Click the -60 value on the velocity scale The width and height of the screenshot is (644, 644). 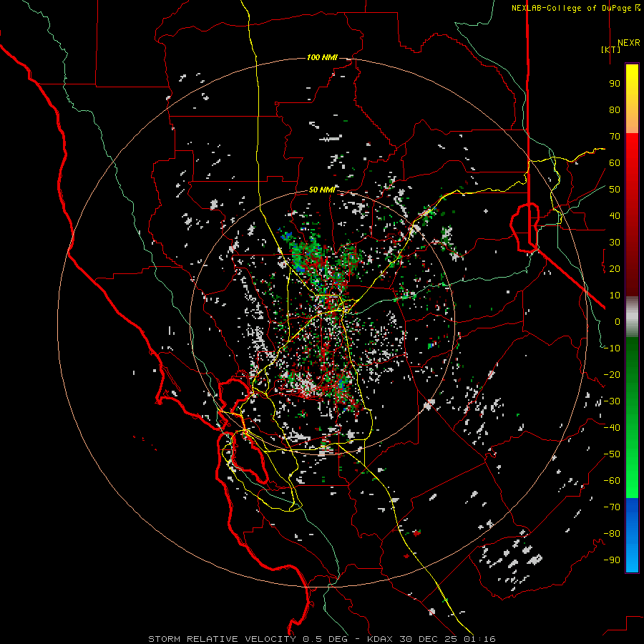(x=612, y=481)
